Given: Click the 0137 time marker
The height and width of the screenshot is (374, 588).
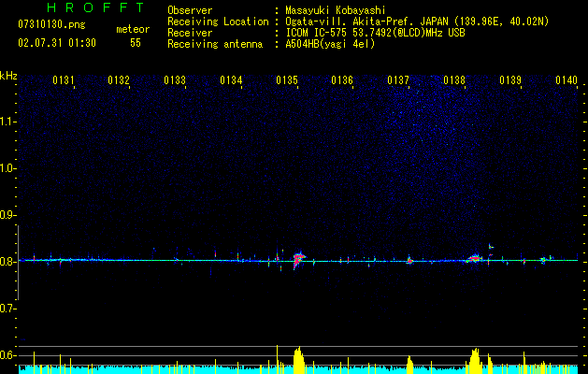Looking at the screenshot, I should [398, 79].
